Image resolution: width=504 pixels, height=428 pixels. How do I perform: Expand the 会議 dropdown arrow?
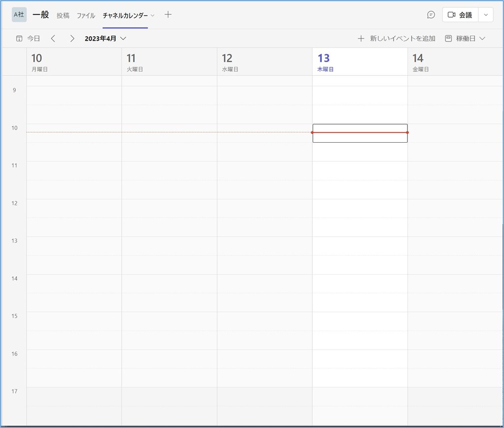tap(486, 15)
